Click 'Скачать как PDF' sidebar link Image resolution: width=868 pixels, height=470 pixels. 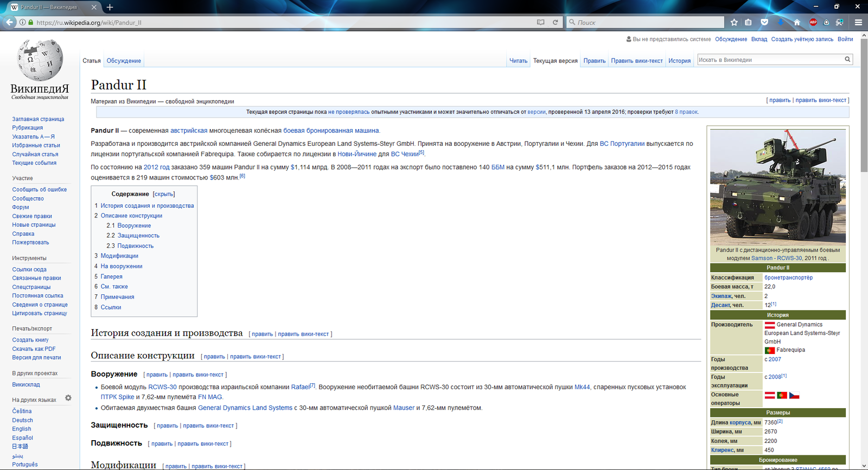34,349
